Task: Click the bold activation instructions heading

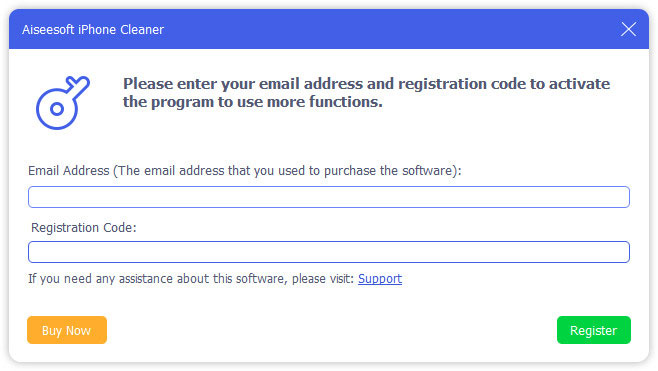Action: pos(366,93)
